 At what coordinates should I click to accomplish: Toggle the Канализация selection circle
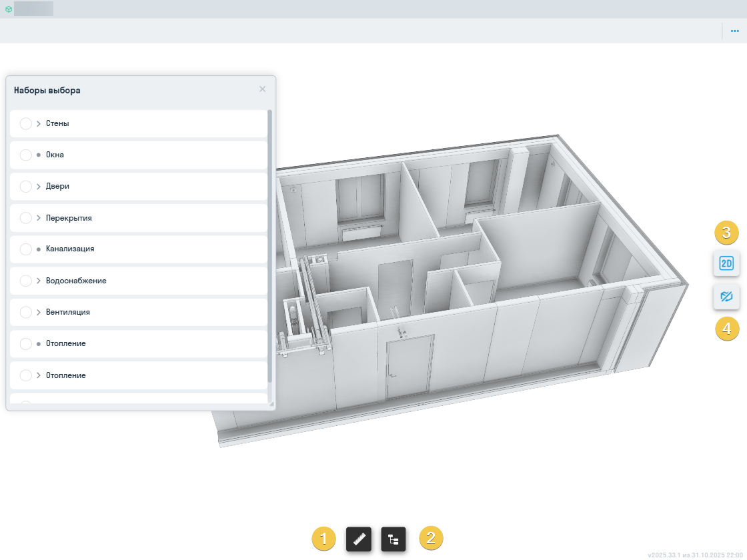26,249
